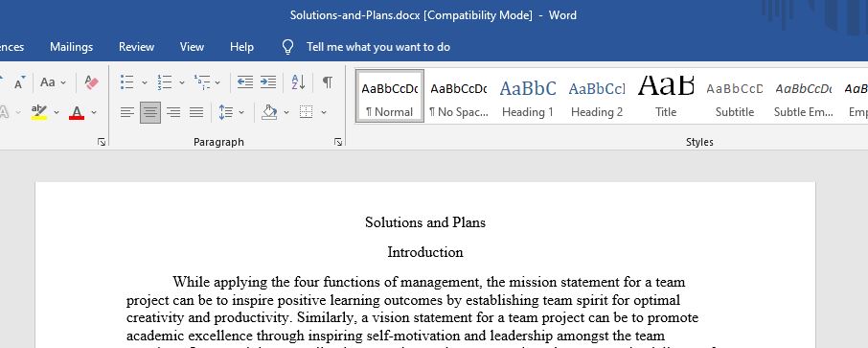
Task: Open shading color dropdown arrow
Action: pyautogui.click(x=286, y=112)
